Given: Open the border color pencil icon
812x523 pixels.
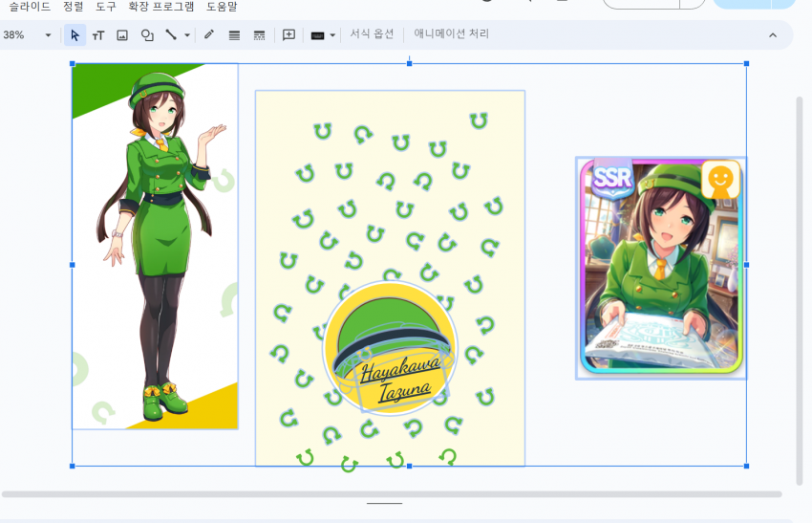Looking at the screenshot, I should pyautogui.click(x=209, y=34).
